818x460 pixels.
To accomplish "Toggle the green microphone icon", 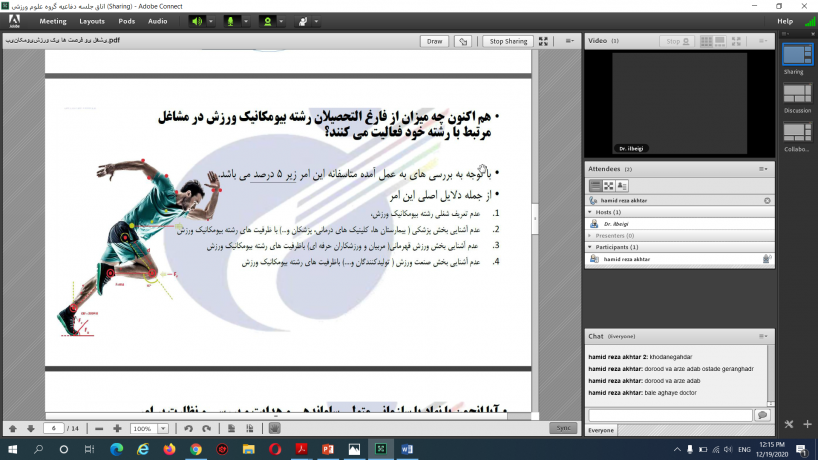I will tap(231, 21).
